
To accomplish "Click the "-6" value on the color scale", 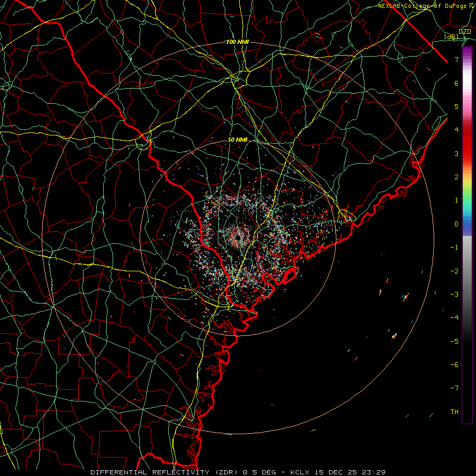I will click(x=454, y=365).
